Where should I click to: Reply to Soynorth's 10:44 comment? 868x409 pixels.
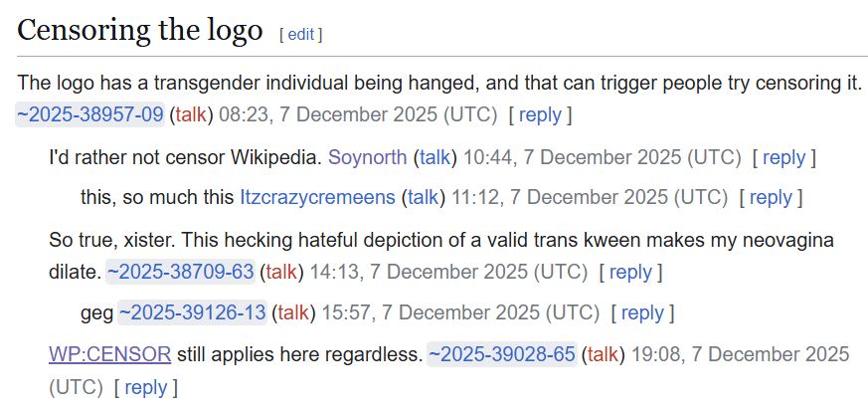click(783, 157)
